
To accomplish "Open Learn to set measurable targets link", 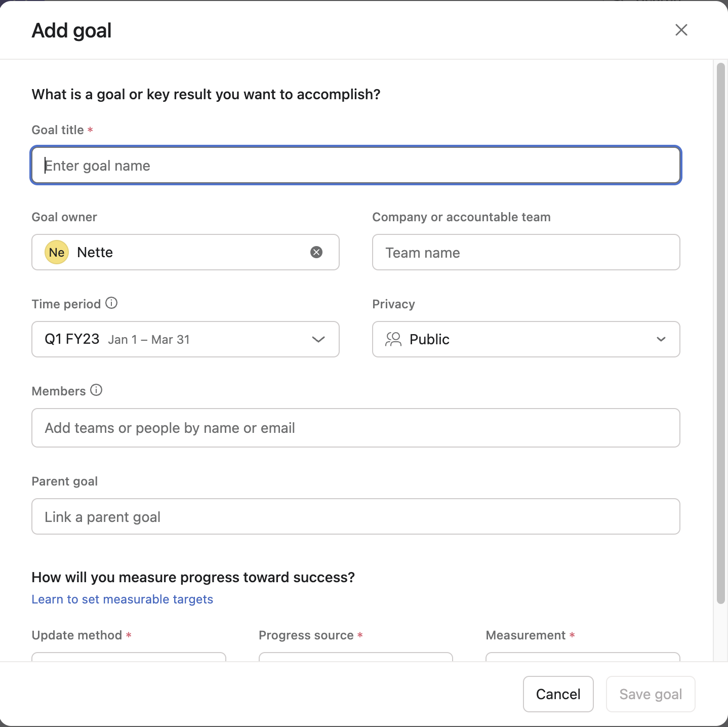I will [123, 599].
